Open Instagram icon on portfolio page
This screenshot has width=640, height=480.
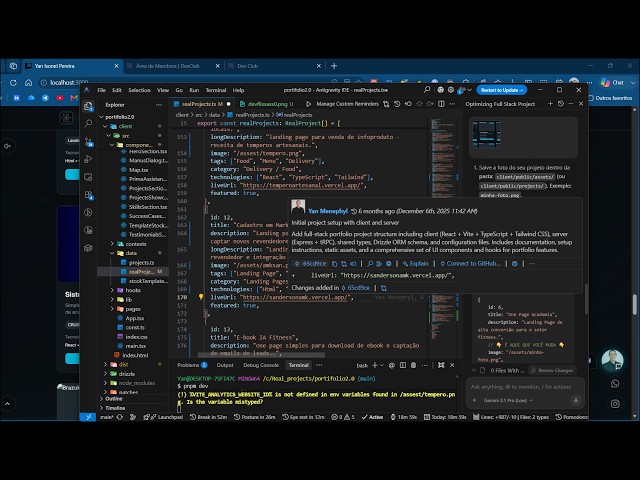pyautogui.click(x=615, y=404)
